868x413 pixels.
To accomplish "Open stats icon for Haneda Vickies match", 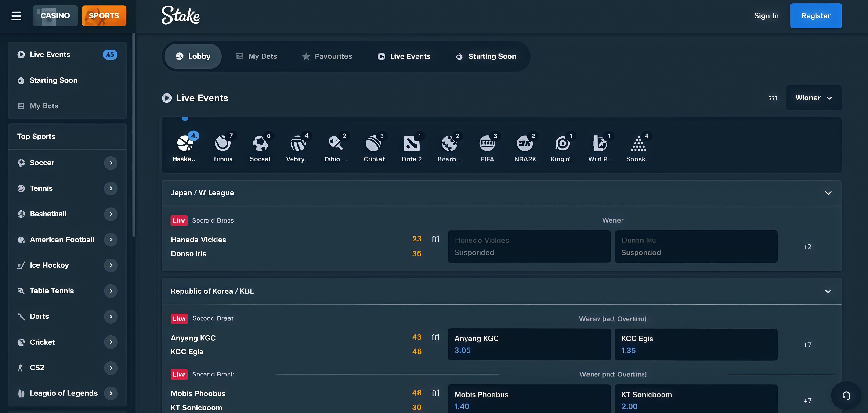I will (435, 239).
